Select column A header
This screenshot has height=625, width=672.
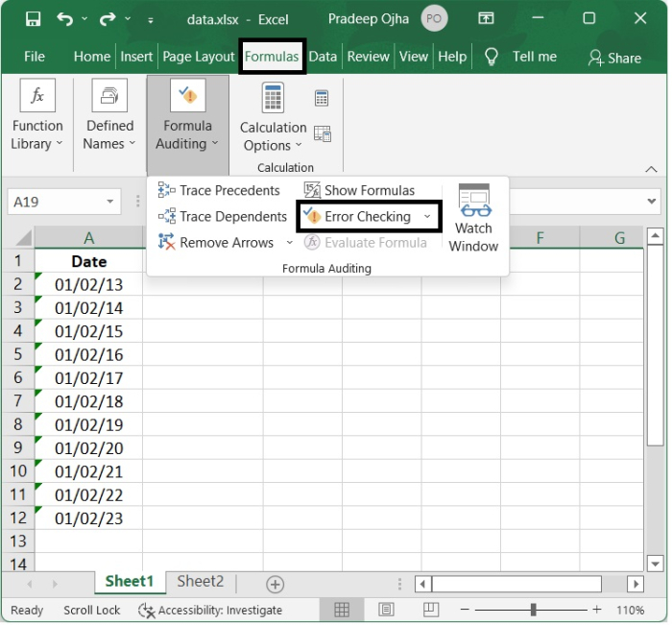point(88,238)
